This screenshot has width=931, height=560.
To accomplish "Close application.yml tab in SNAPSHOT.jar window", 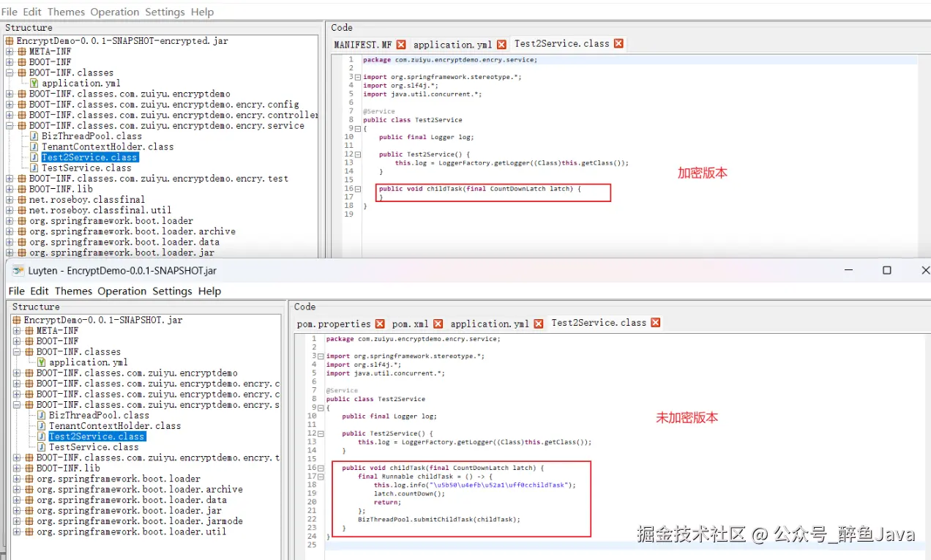I will point(538,324).
